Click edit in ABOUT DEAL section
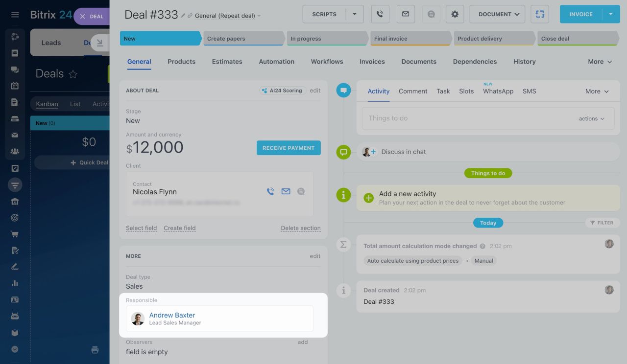This screenshot has height=364, width=627. [x=315, y=91]
